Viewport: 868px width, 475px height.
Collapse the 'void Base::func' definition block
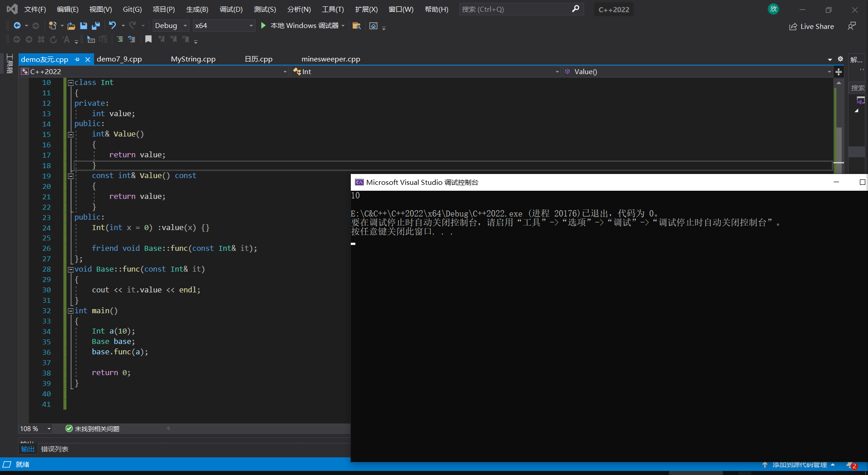point(71,269)
